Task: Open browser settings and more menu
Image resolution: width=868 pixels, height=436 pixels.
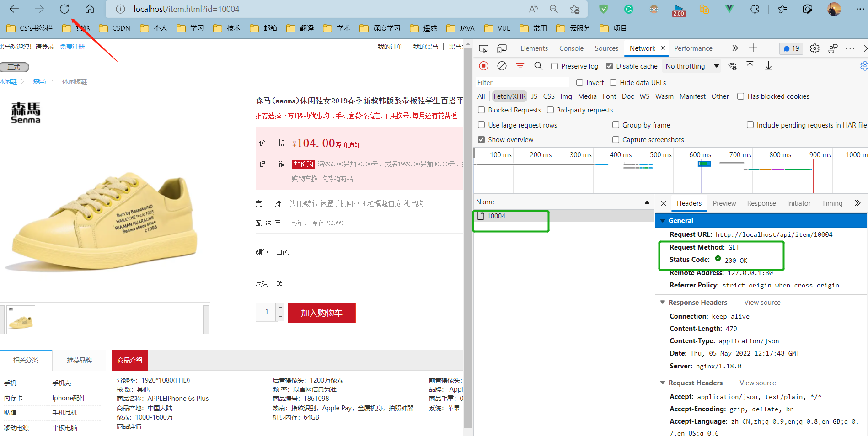Action: 860,9
